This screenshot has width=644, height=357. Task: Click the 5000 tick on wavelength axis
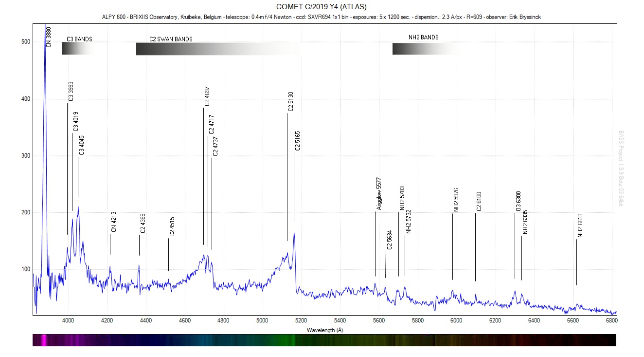[x=262, y=320]
